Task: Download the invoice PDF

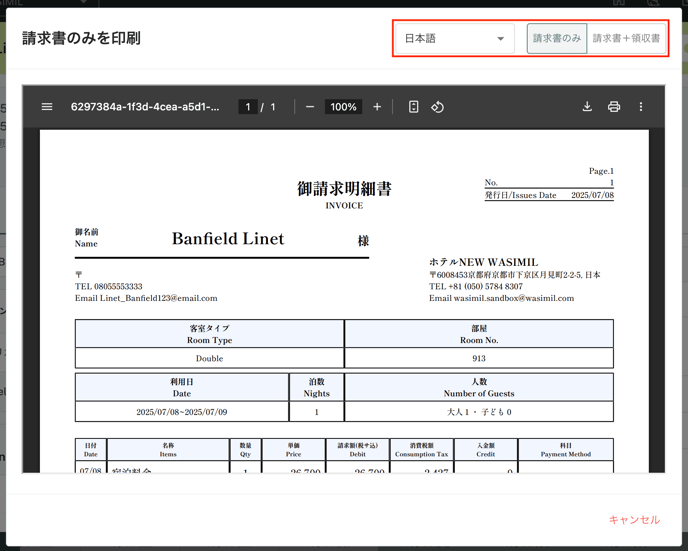Action: (x=587, y=107)
